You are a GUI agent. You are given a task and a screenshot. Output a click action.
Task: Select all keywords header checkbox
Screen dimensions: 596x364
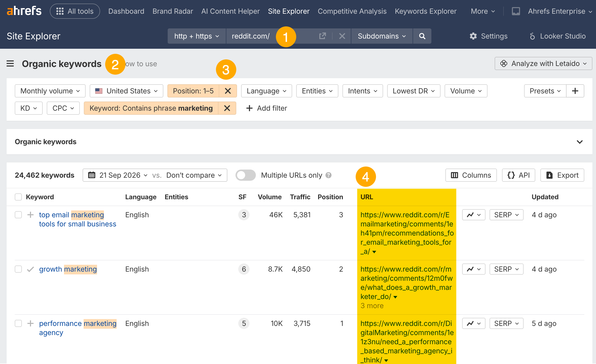(x=18, y=197)
